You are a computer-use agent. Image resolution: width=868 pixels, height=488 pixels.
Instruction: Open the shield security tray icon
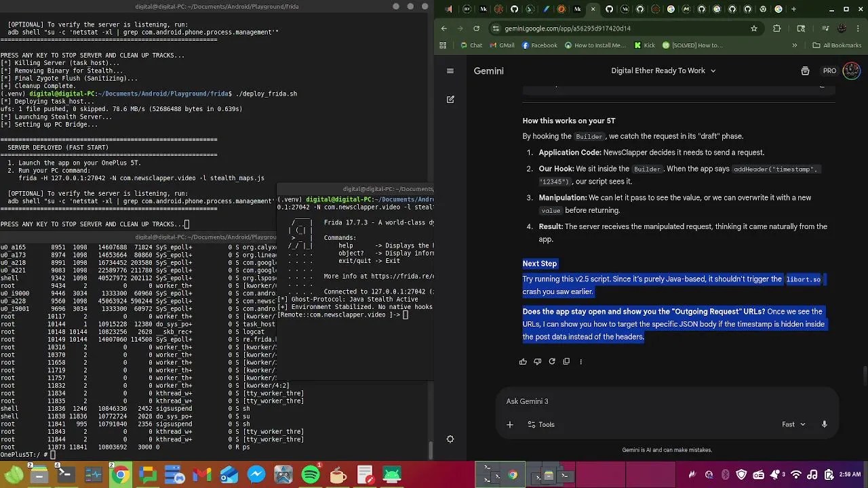(x=742, y=474)
